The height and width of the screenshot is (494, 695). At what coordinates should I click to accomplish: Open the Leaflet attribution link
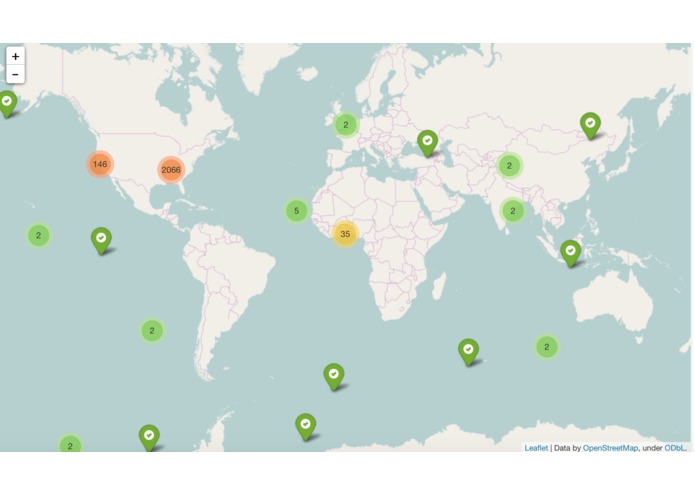click(536, 448)
